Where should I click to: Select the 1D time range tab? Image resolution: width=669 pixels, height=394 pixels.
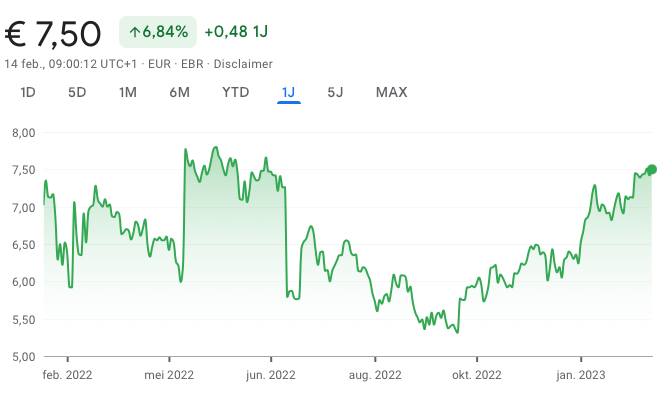[28, 92]
